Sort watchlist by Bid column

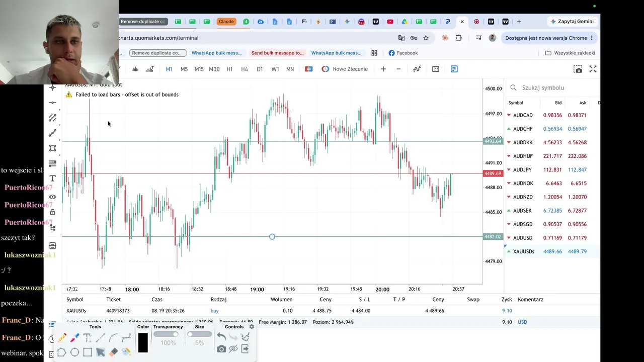tap(558, 103)
